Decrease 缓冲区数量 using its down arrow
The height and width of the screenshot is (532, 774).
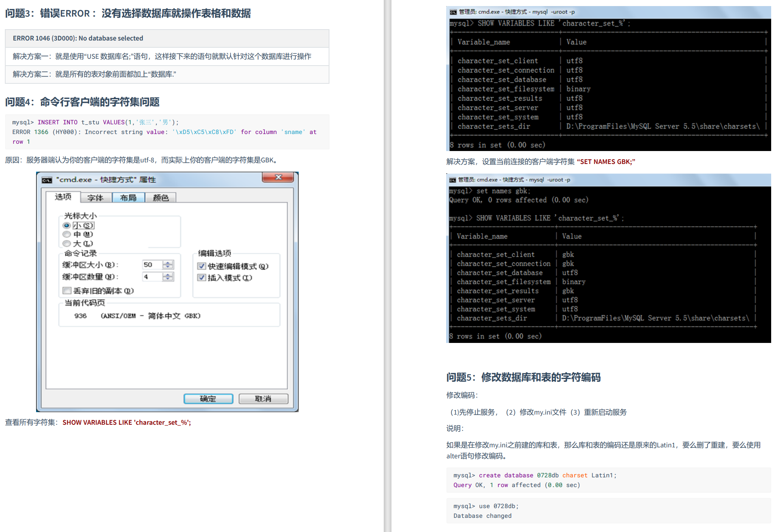pos(167,279)
